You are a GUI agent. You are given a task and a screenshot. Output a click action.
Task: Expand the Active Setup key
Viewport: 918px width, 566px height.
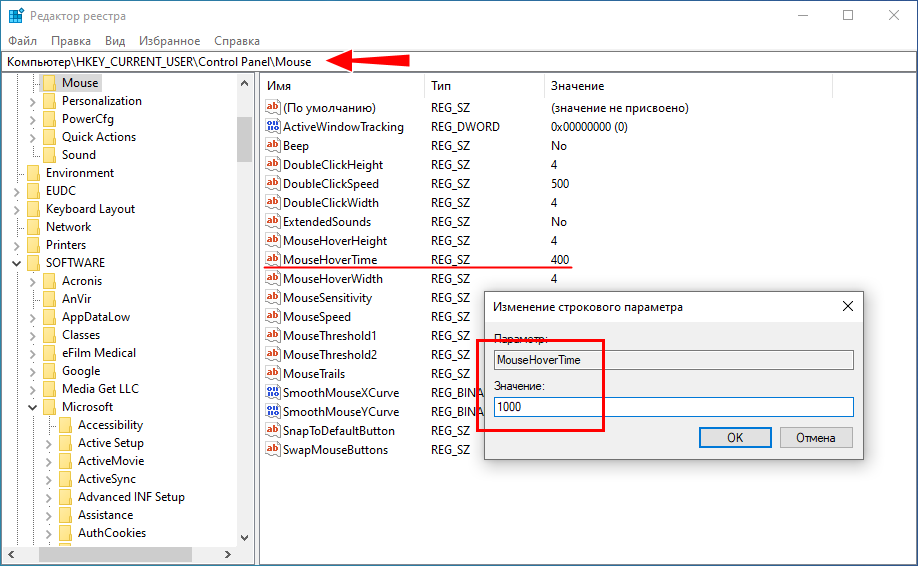pos(49,444)
